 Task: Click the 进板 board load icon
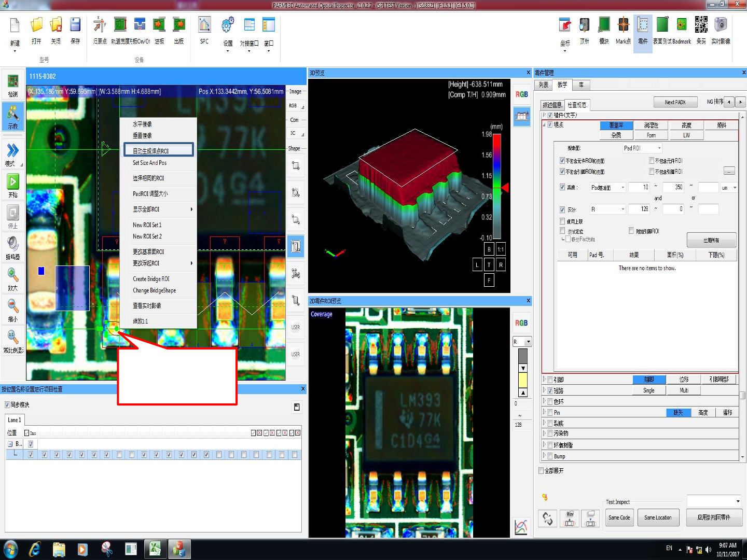pos(159,25)
